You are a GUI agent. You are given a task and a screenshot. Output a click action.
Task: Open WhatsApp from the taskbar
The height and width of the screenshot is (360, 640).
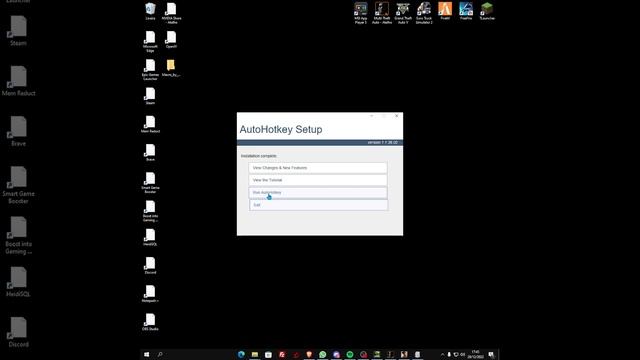tap(322, 354)
